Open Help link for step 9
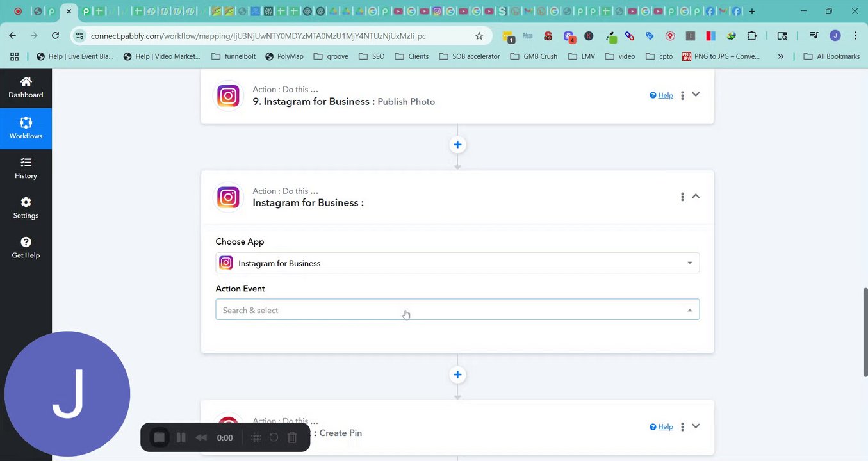 (x=661, y=95)
